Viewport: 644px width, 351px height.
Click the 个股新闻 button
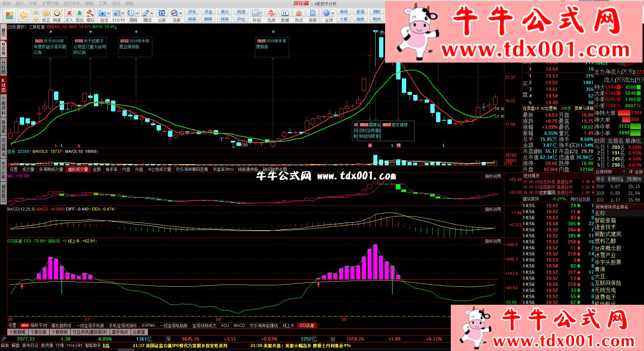click(x=17, y=332)
